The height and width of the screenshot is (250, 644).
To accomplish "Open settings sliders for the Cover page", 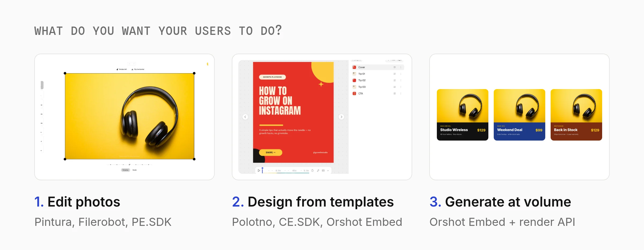I will pyautogui.click(x=394, y=67).
